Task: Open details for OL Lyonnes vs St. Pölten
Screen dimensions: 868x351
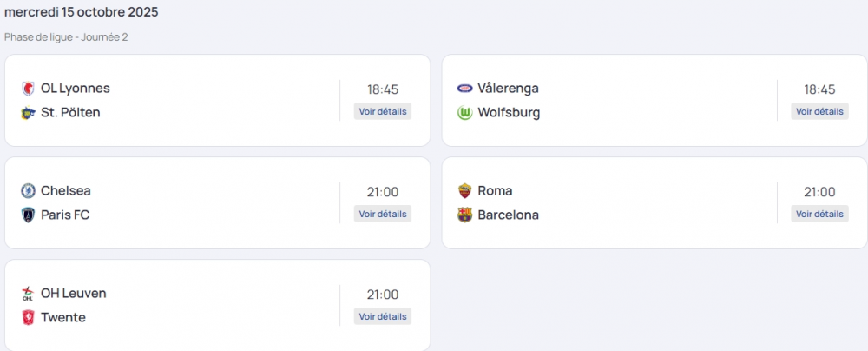Action: point(383,111)
